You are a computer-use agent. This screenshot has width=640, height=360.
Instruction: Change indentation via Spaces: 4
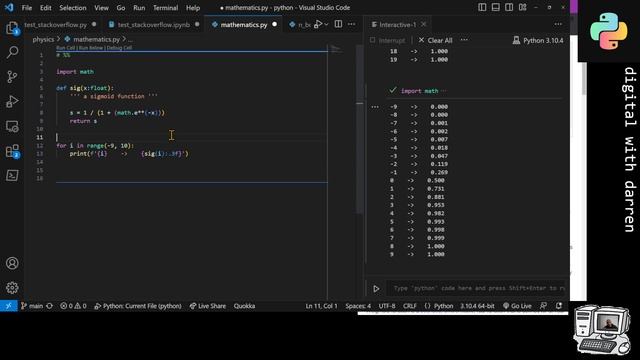pyautogui.click(x=358, y=306)
